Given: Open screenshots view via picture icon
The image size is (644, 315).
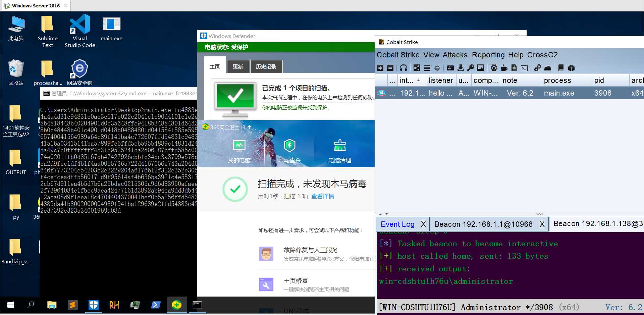Looking at the screenshot, I should click(481, 68).
